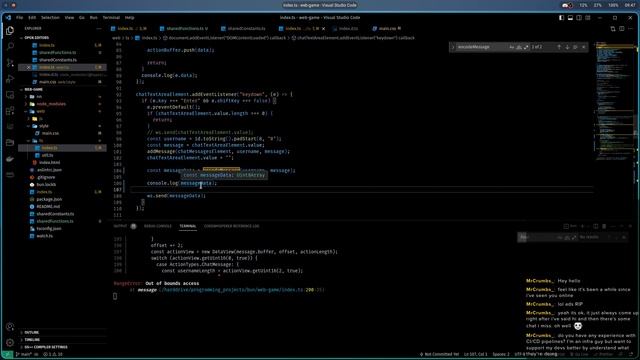This screenshot has height=360, width=640.
Task: Go to previous find match arrow
Action: coord(559,47)
